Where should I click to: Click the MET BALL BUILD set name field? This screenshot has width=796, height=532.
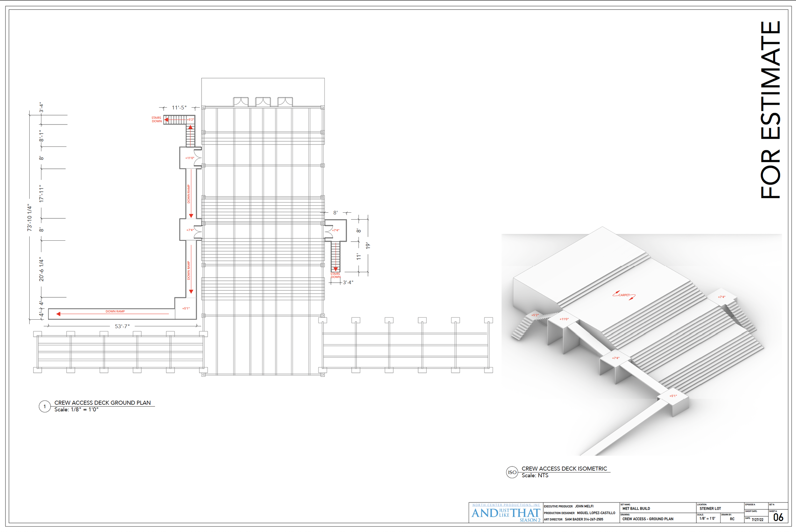pos(636,508)
